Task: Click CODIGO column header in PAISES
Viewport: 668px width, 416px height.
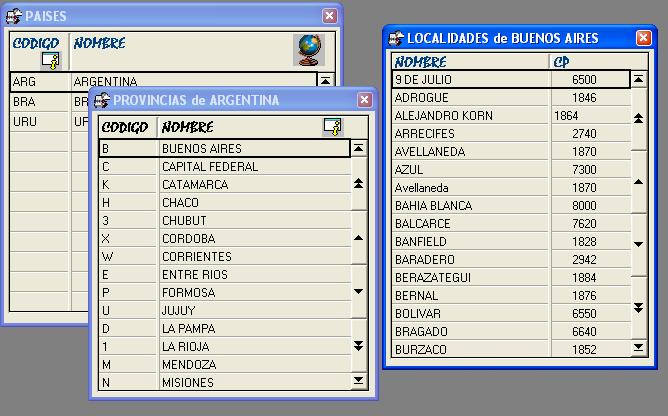Action: (36, 43)
